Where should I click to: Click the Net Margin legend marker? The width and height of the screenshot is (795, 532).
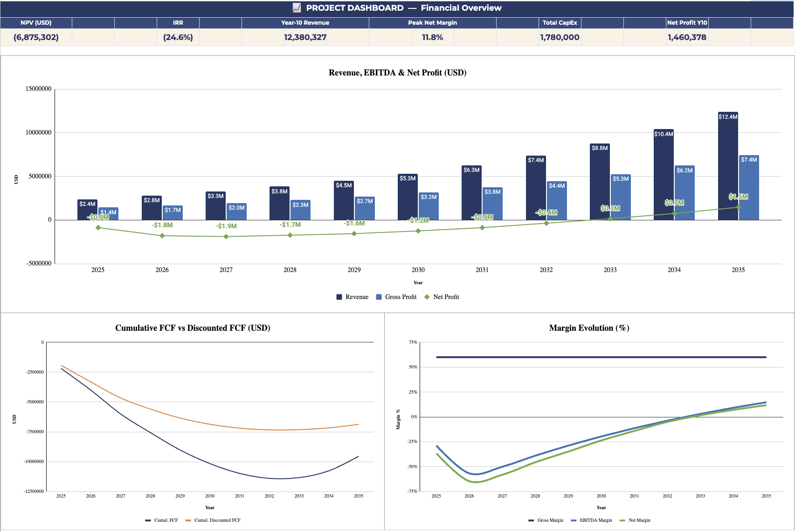tap(622, 520)
